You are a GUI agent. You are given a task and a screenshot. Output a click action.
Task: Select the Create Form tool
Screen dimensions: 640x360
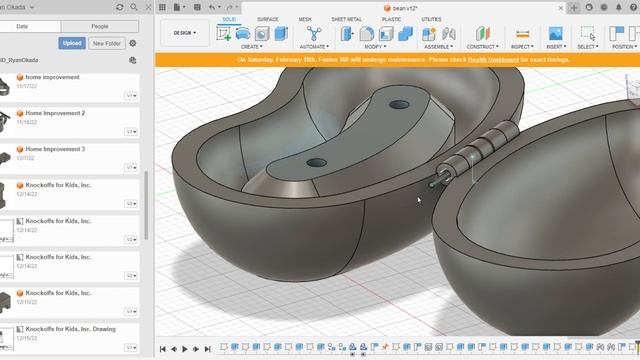click(243, 33)
